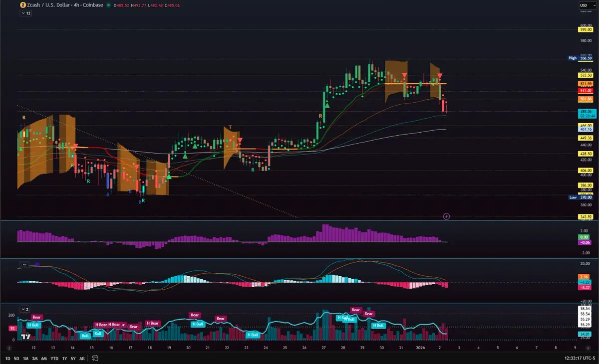Click date 27 on the time axis
This screenshot has width=599, height=364.
point(323,347)
